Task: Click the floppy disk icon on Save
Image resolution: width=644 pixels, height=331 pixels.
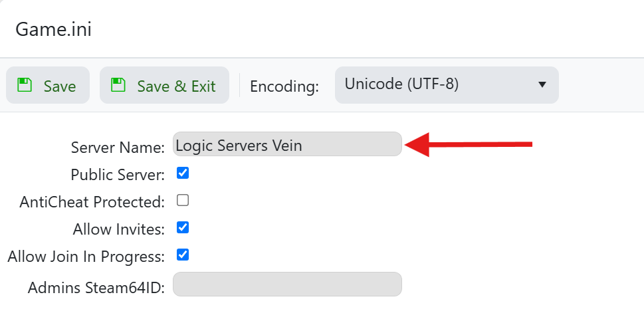Action: [x=25, y=84]
